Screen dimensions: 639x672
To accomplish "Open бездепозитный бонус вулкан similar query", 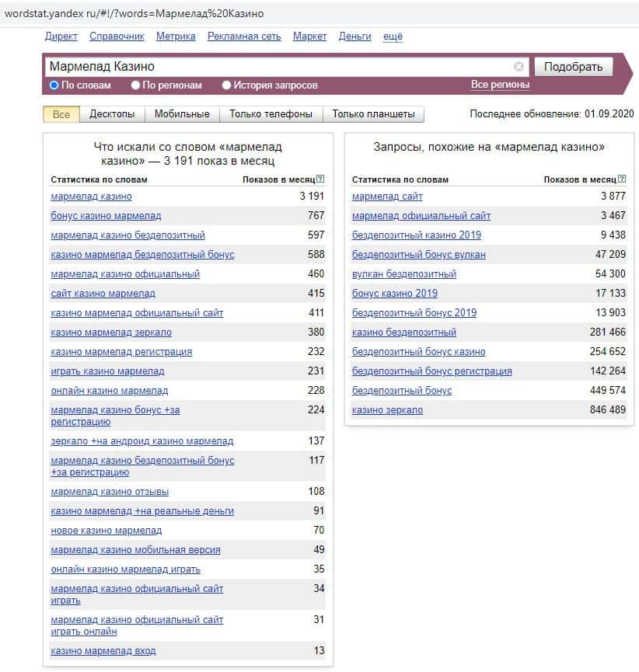I will click(x=418, y=255).
